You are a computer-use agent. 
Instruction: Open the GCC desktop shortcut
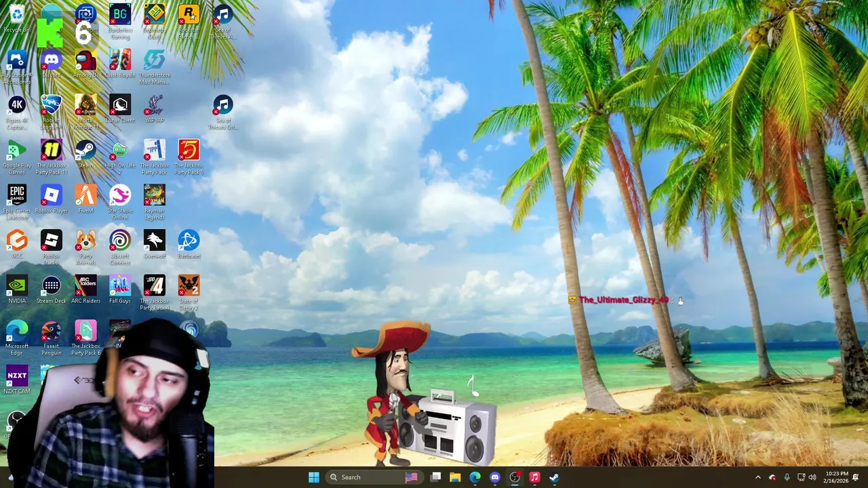pyautogui.click(x=16, y=245)
